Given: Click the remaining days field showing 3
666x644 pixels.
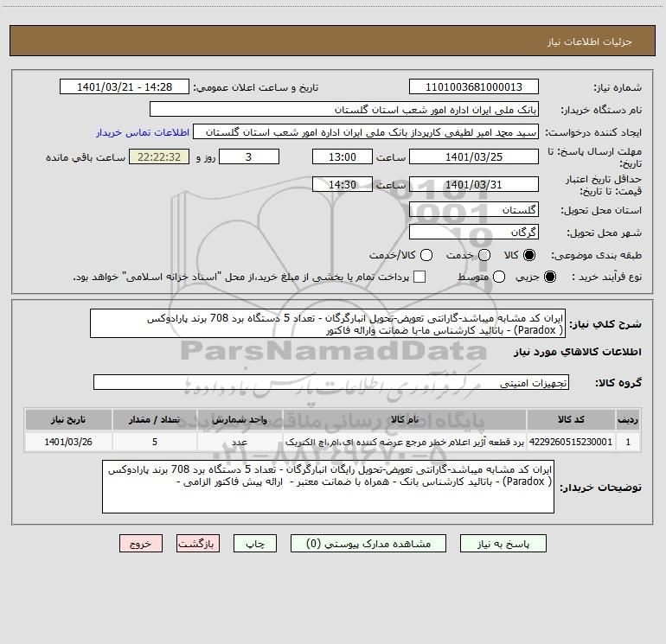Looking at the screenshot, I should coord(249,156).
